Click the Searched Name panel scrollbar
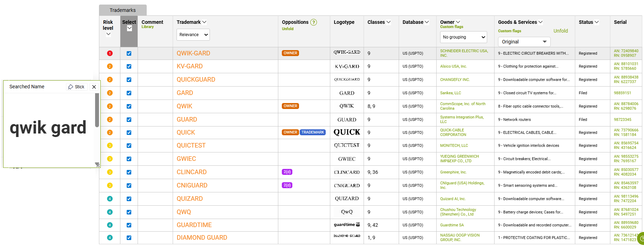Viewport: 644px width, 246px height. point(97,110)
